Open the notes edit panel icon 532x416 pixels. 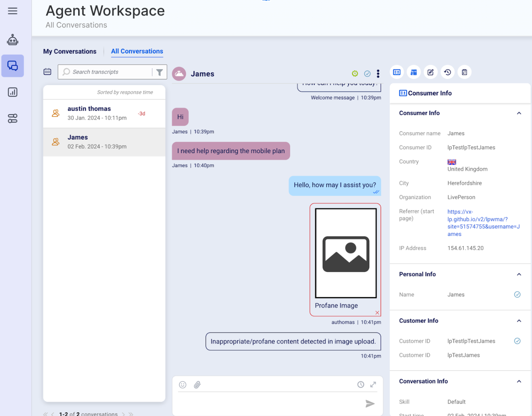(430, 72)
